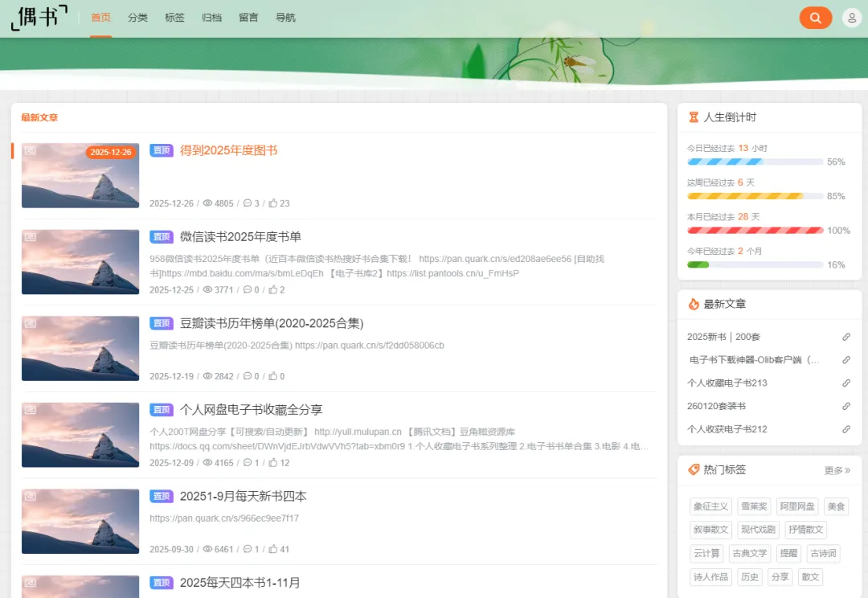The width and height of the screenshot is (868, 598).
Task: Click the hourglass icon in 人生倒计时
Action: point(693,117)
